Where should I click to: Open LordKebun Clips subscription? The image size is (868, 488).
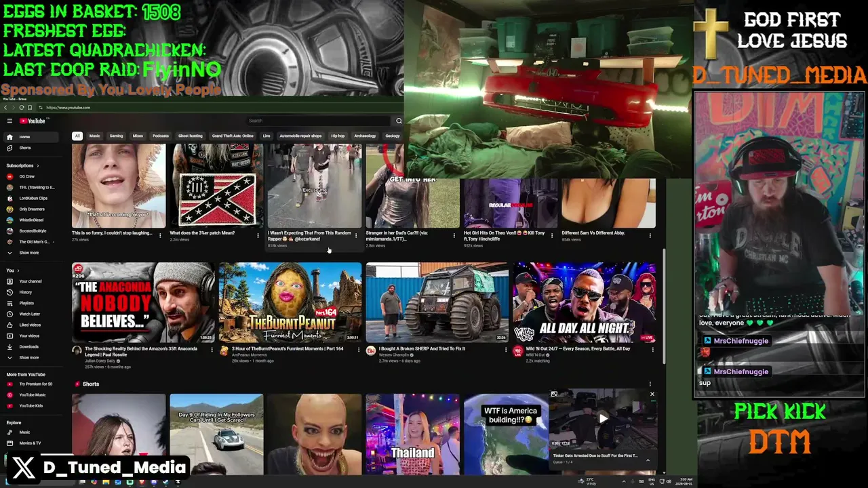[31, 198]
